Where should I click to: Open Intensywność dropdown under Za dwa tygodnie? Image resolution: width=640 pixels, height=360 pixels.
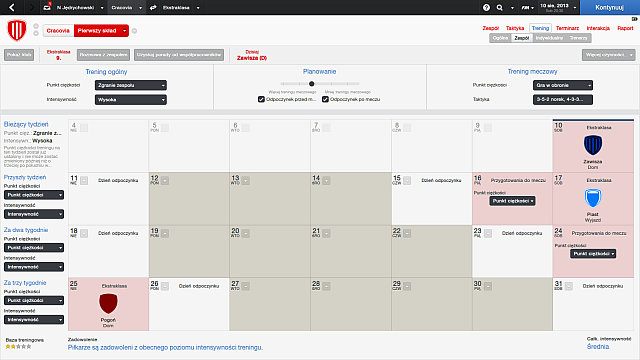point(34,267)
